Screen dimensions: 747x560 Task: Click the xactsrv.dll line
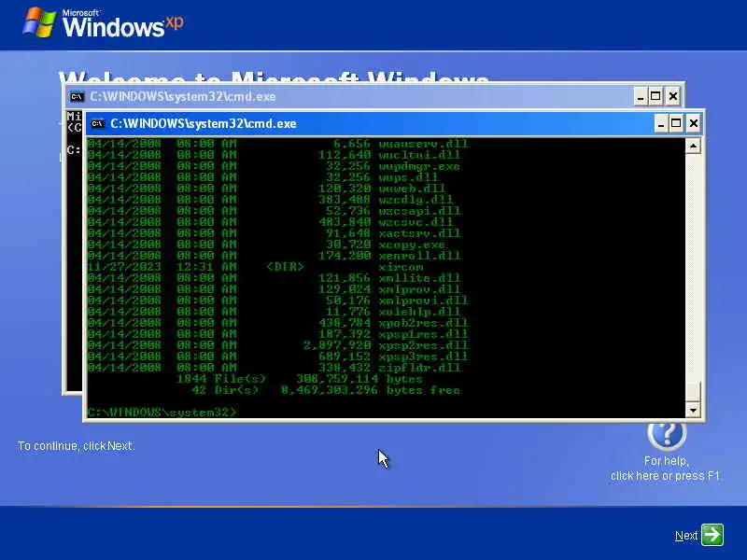pos(274,233)
